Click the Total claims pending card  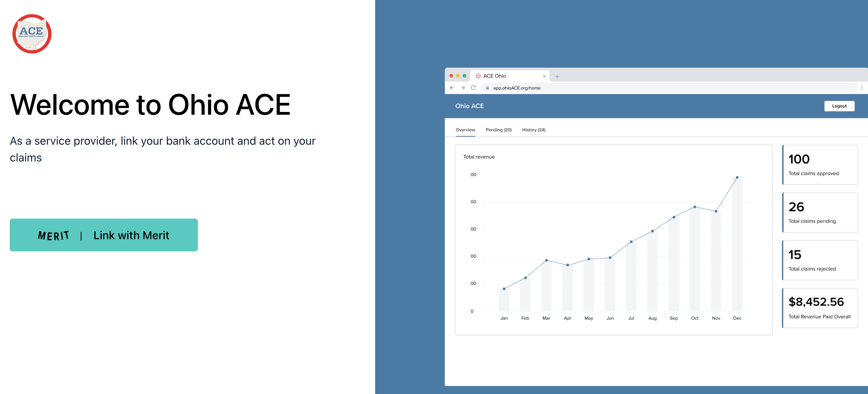click(x=820, y=213)
